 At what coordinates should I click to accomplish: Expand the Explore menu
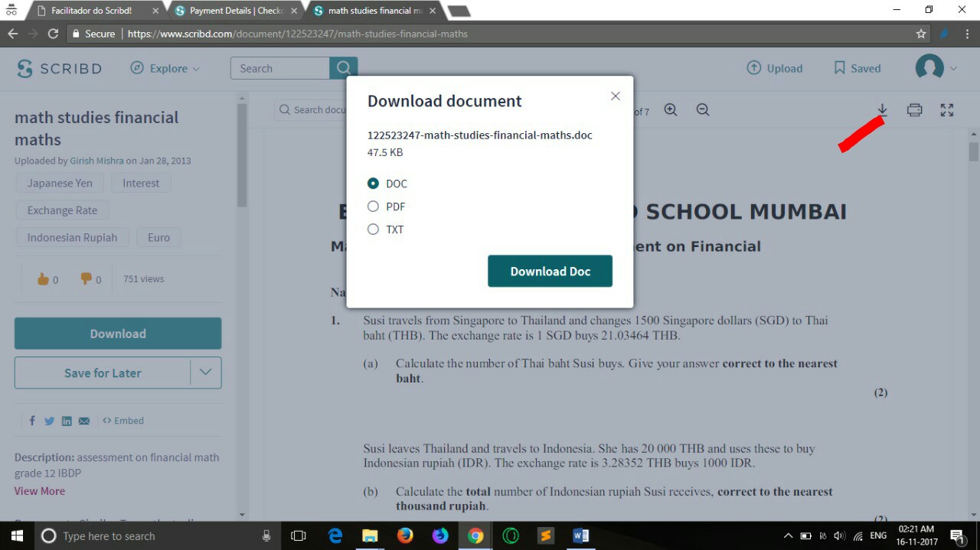165,68
